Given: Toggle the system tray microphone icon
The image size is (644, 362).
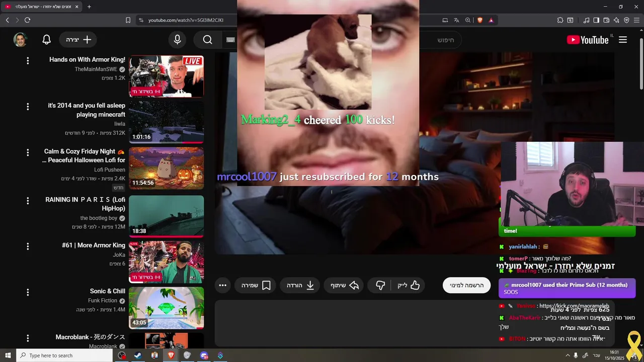Looking at the screenshot, I should tap(576, 355).
